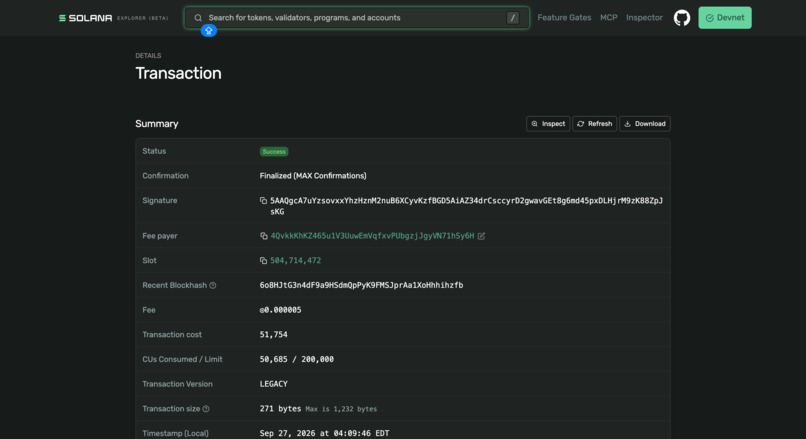The height and width of the screenshot is (439, 806).
Task: Click the search magnifier icon
Action: click(x=198, y=18)
